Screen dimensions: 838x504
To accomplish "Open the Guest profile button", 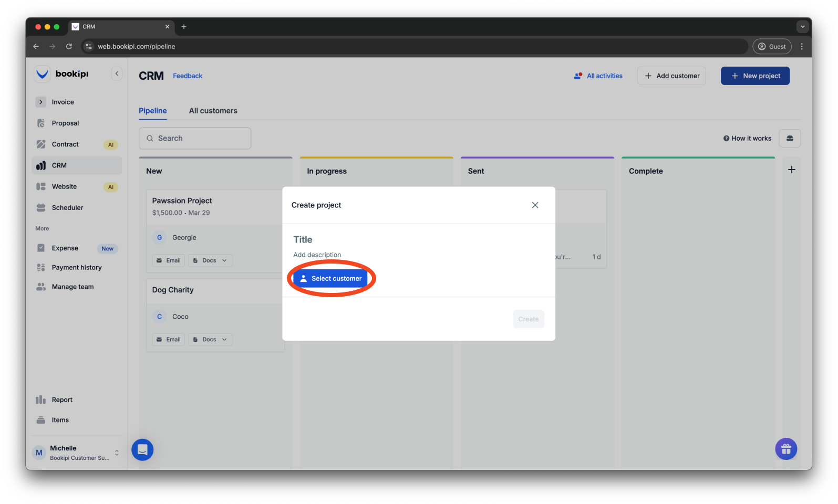I will (772, 47).
